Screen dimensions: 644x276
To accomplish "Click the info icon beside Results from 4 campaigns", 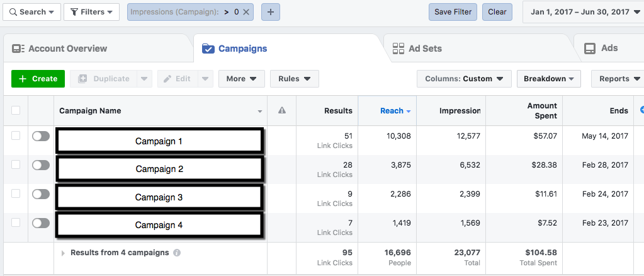I will 177,253.
